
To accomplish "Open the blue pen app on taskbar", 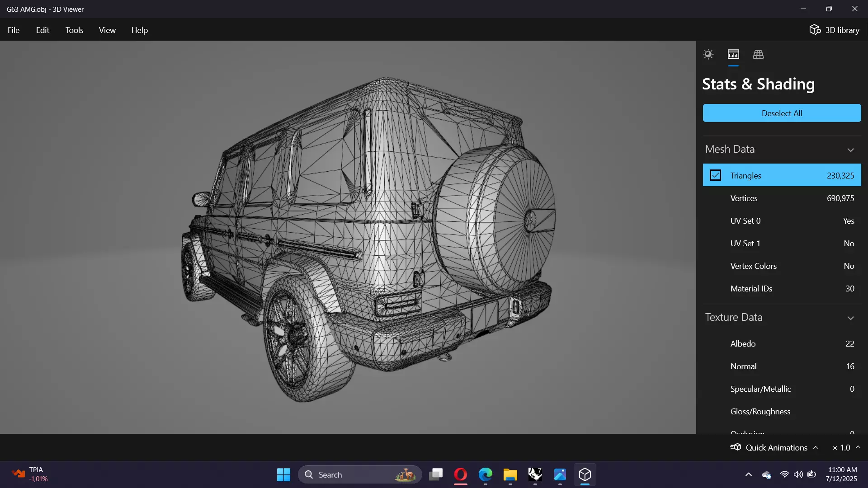I will 560,474.
